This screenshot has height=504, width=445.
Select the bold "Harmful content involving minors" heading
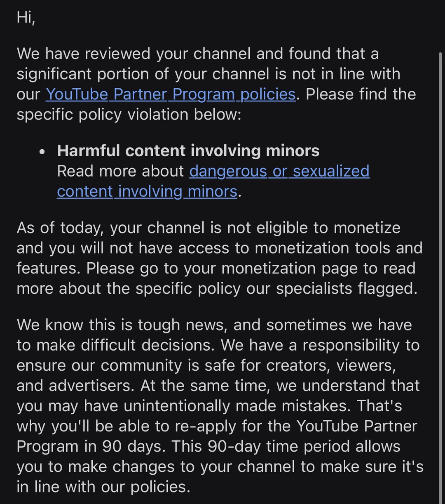[188, 151]
